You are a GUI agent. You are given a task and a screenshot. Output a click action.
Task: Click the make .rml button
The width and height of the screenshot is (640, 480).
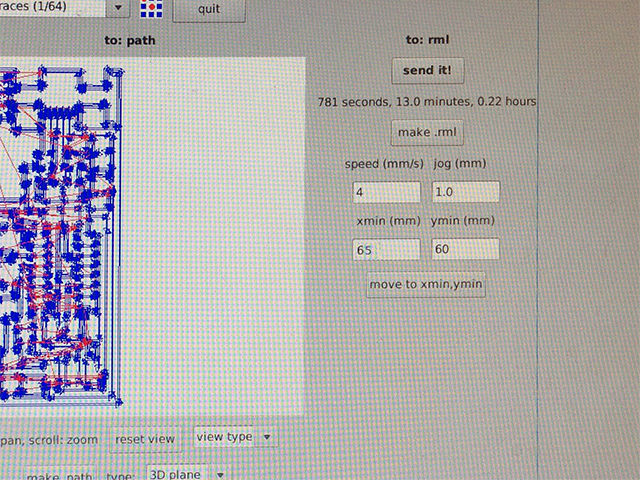click(x=427, y=132)
